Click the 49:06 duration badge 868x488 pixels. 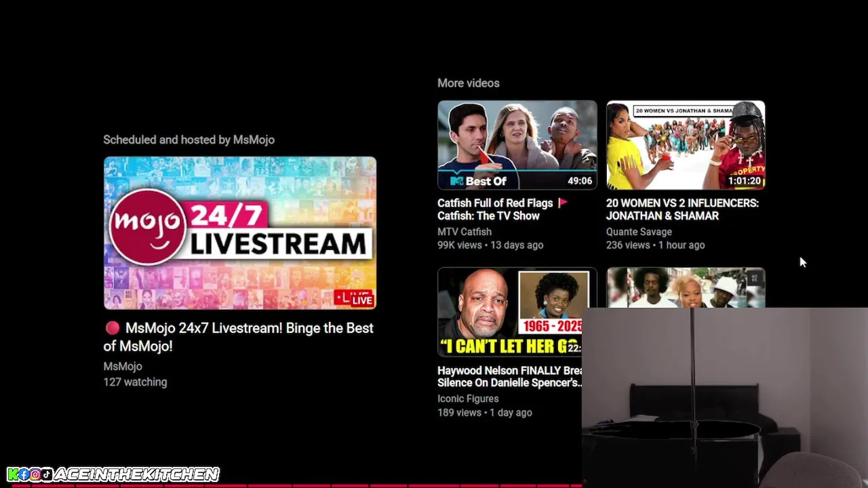pos(580,181)
